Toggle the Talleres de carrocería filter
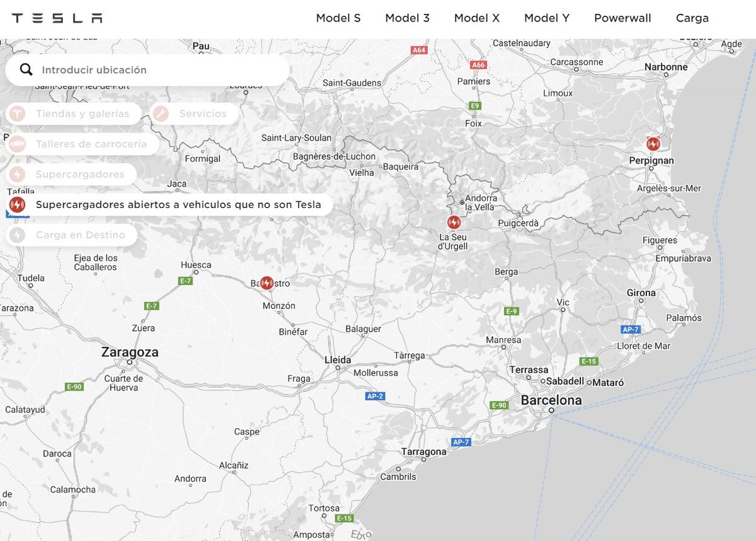 tap(83, 144)
